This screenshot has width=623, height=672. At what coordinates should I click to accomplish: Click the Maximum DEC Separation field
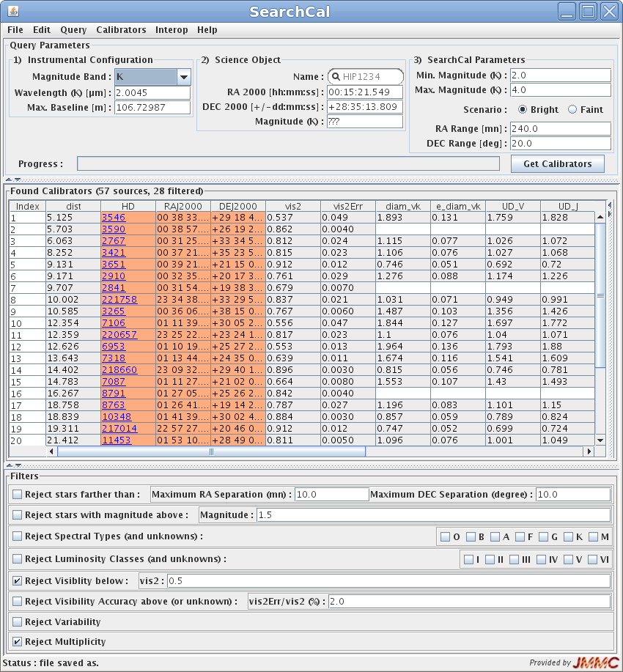click(x=573, y=495)
